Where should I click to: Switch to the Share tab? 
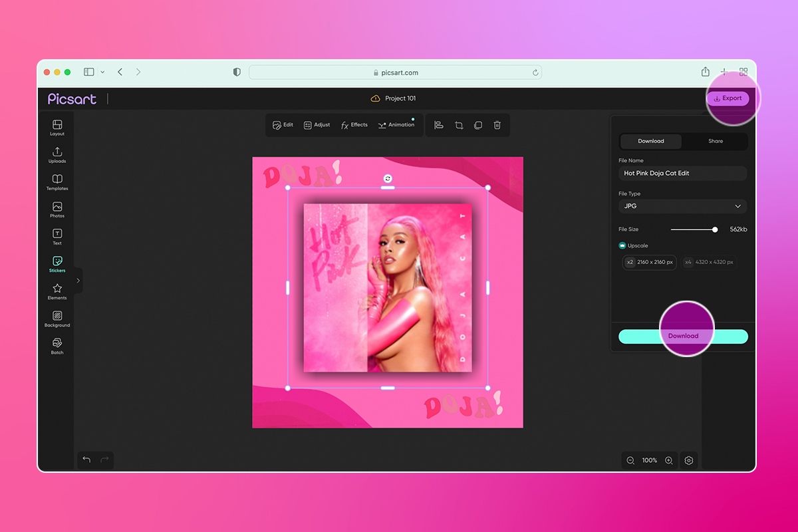click(715, 141)
